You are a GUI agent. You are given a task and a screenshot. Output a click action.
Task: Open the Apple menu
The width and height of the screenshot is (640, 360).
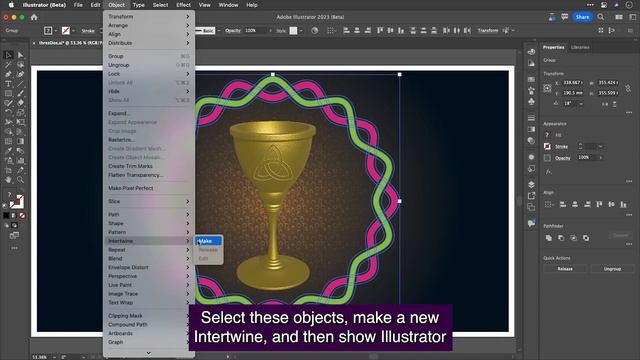tap(11, 5)
